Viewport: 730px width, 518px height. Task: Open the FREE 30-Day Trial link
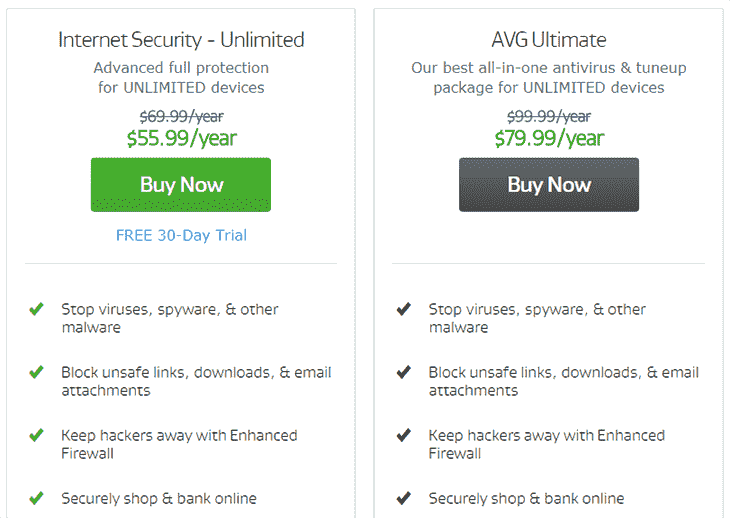pos(181,235)
